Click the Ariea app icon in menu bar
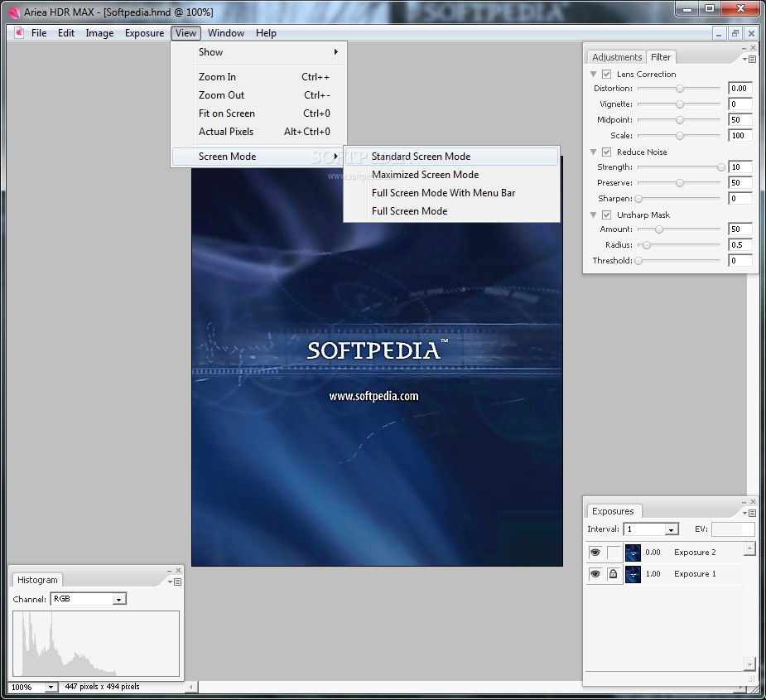766x700 pixels. coord(19,33)
